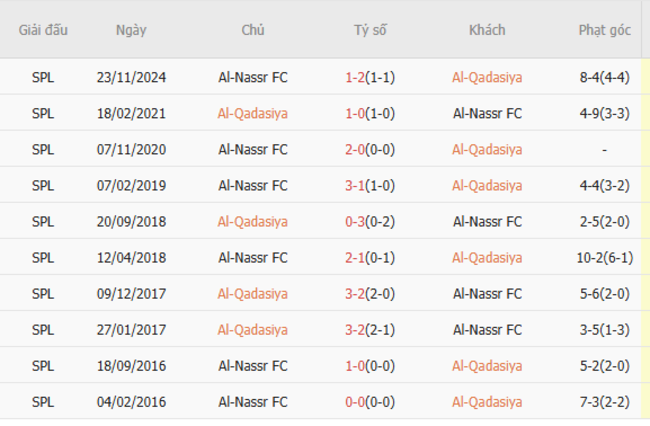Open home team Al-Nassr FC in the 12/04/2018 row
650x426 pixels.
(252, 257)
